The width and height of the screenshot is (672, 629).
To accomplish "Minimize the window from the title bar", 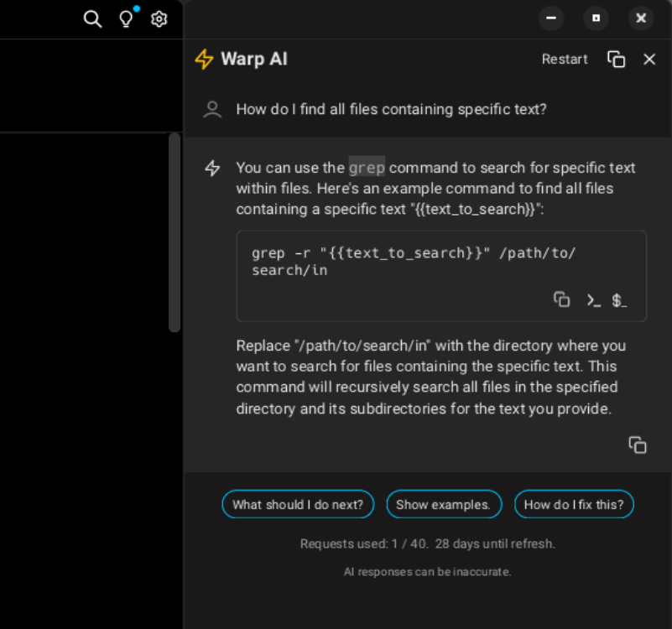I will point(550,18).
